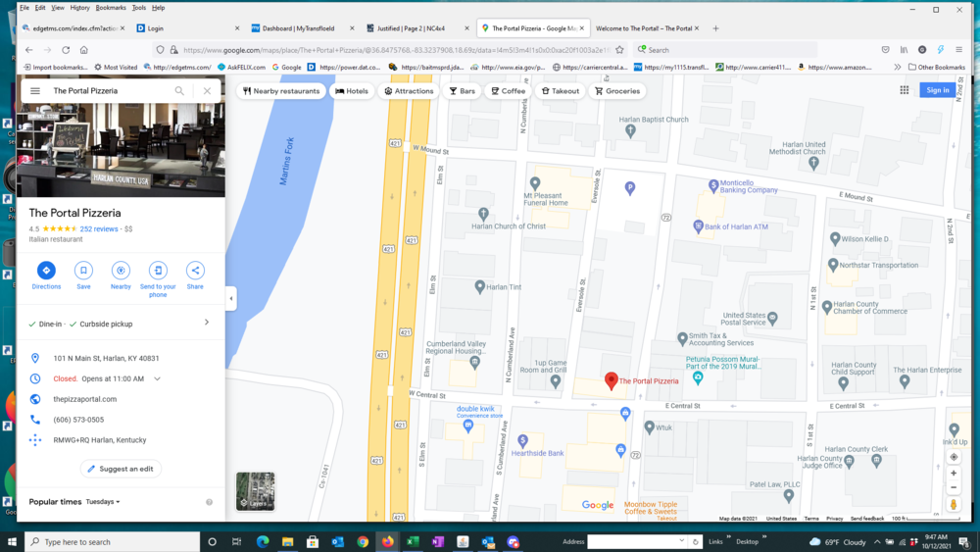The width and height of the screenshot is (980, 552).
Task: Click the red Portal Pizzeria map pin
Action: (x=612, y=380)
